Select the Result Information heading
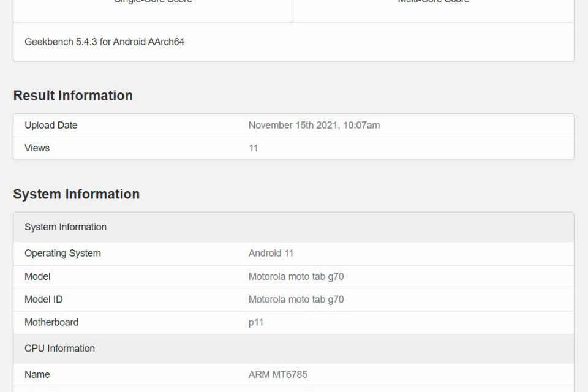588x392 pixels. pyautogui.click(x=73, y=96)
